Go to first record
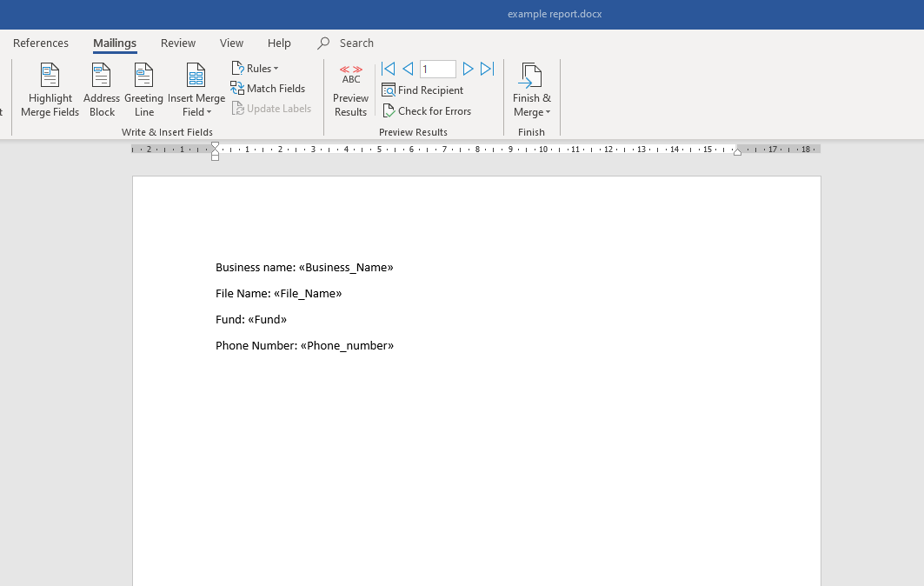Viewport: 924px width, 586px height. tap(389, 69)
